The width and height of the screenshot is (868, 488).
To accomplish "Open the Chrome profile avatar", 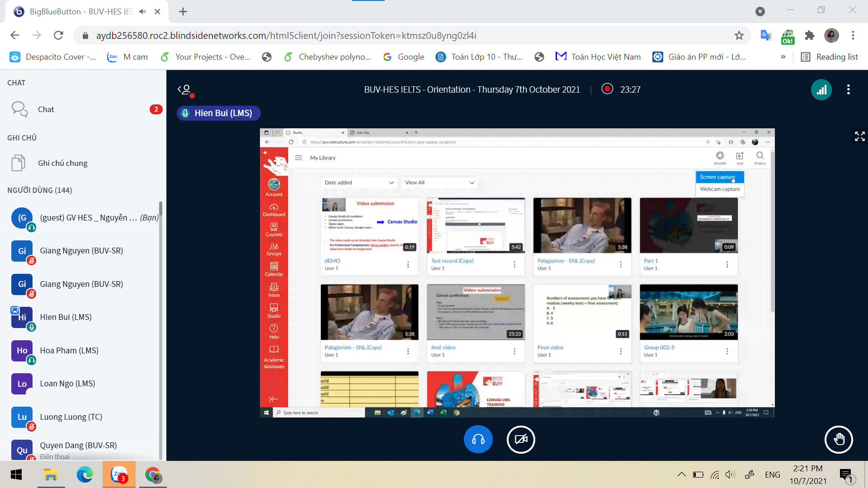I will [831, 35].
